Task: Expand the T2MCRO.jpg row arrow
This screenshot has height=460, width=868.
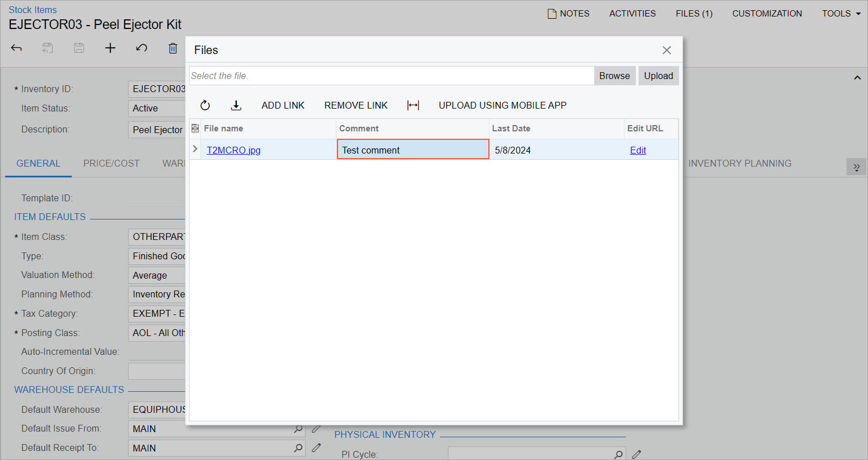Action: 195,149
